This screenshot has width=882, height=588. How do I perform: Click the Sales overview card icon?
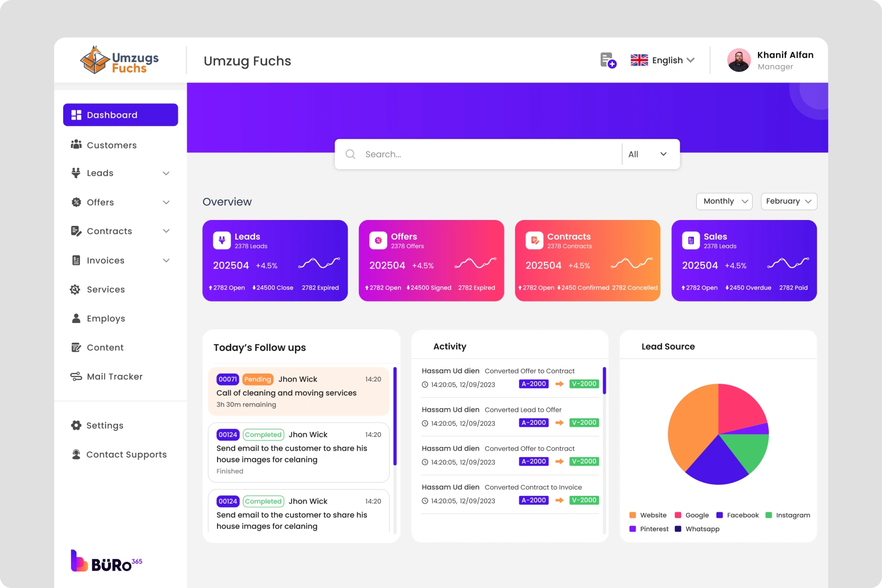click(x=691, y=240)
